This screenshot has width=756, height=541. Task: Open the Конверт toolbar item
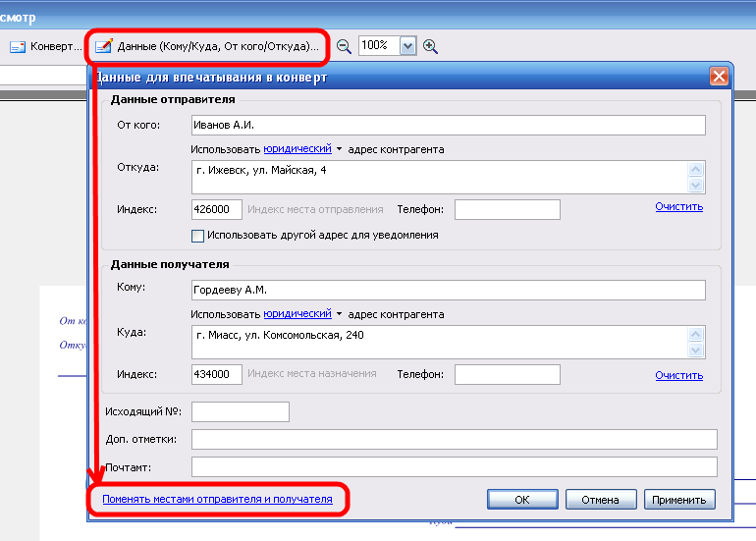(45, 46)
